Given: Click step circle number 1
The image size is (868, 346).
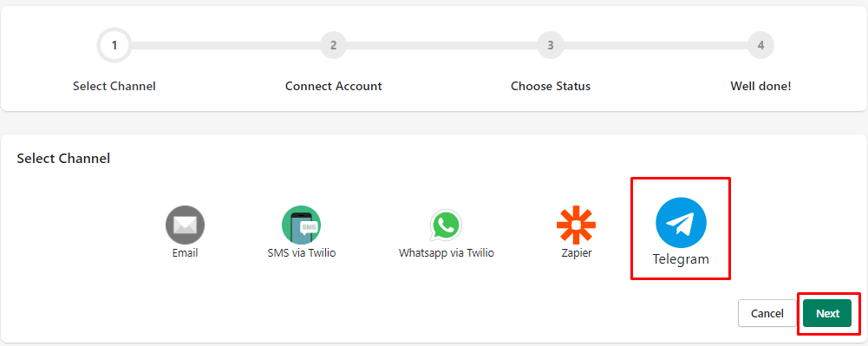Looking at the screenshot, I should click(114, 45).
